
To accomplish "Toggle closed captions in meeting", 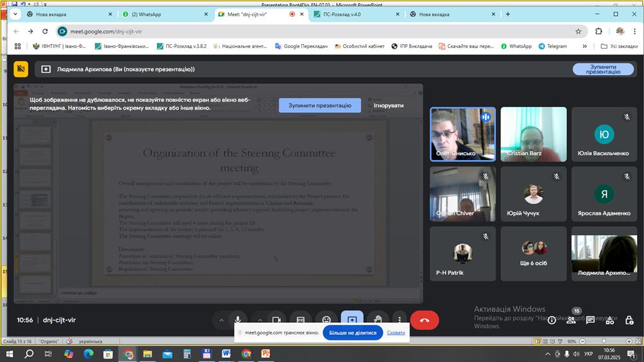I will point(301,320).
